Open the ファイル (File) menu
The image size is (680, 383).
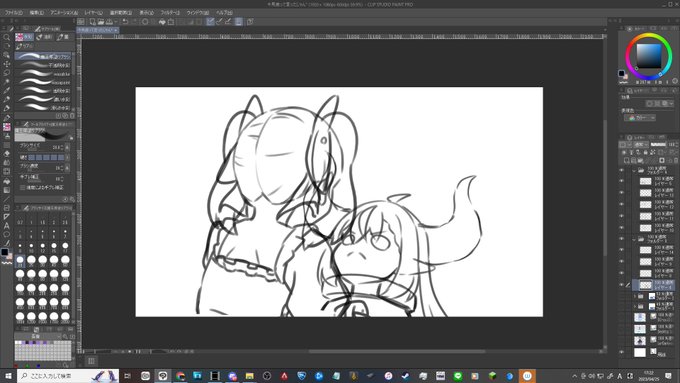[13, 13]
